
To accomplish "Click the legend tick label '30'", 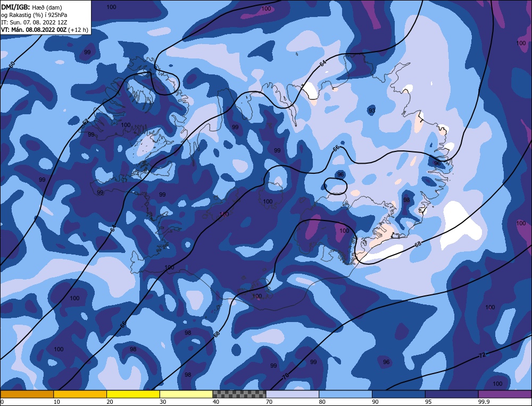I will pos(163,402).
